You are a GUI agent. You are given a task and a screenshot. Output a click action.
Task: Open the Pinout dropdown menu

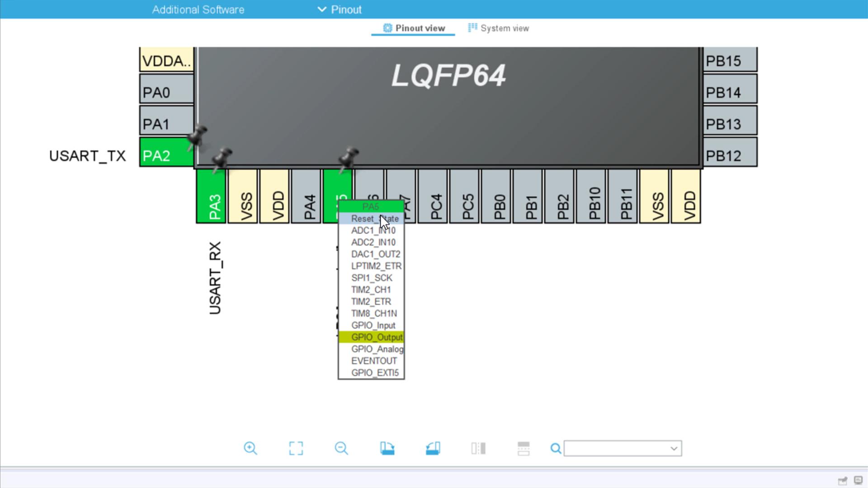pos(346,9)
